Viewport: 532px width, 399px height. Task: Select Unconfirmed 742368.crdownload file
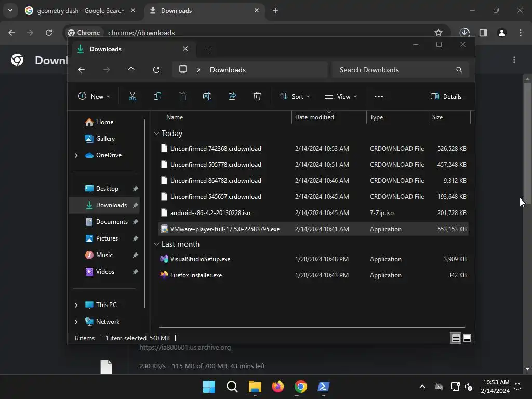313,149
